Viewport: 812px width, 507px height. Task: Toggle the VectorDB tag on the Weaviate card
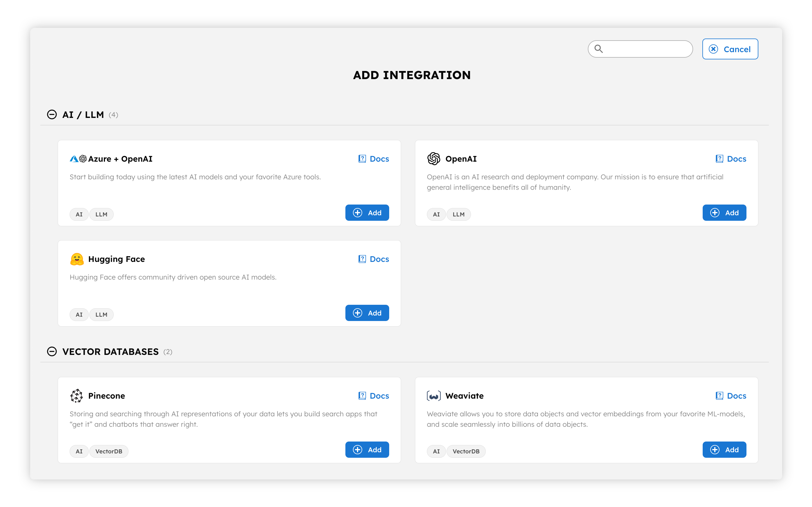click(x=466, y=451)
